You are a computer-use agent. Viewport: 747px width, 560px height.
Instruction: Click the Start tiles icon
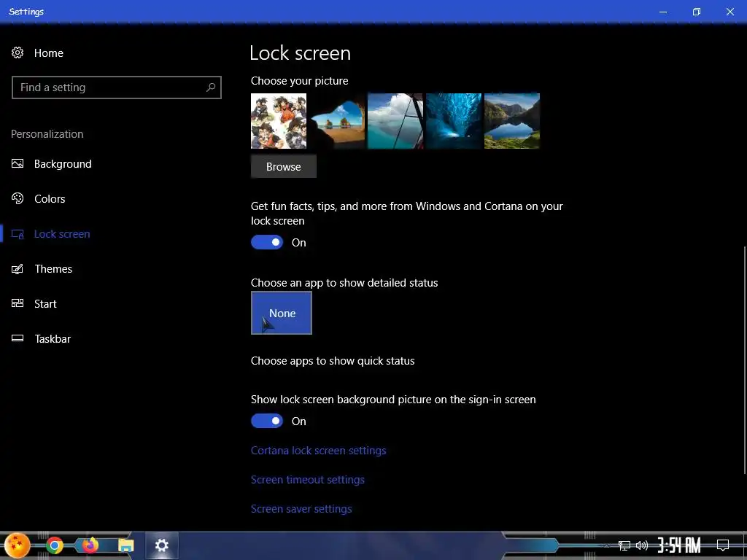pyautogui.click(x=18, y=303)
